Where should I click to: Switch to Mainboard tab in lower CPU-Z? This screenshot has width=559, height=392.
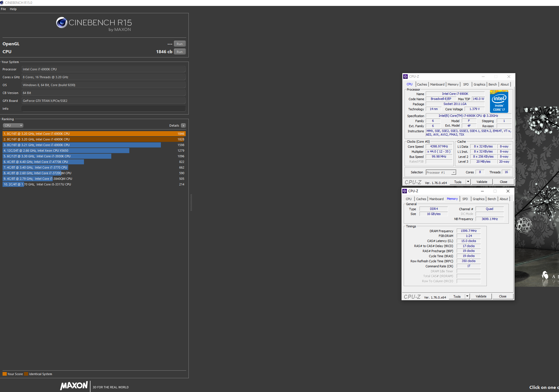(x=436, y=199)
